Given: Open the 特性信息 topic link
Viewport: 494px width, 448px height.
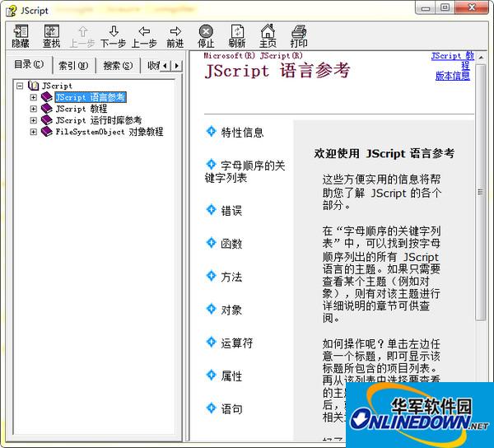Looking at the screenshot, I should click(x=242, y=133).
